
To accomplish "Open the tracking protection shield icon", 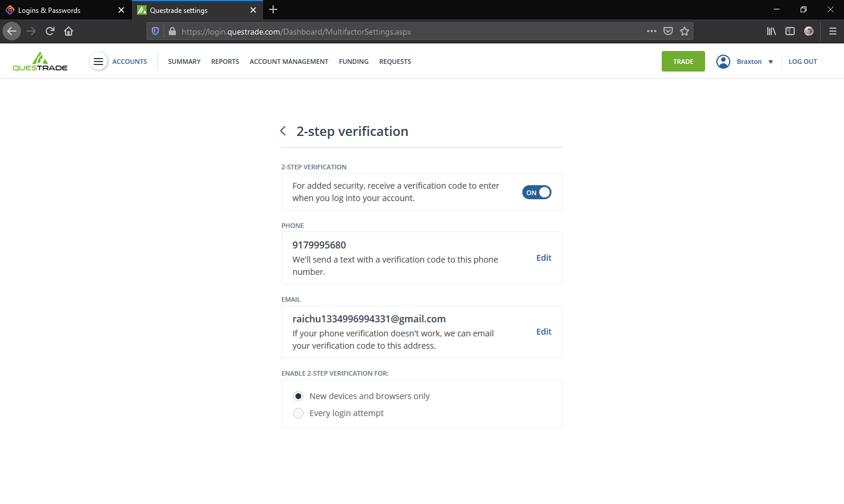I will point(155,31).
